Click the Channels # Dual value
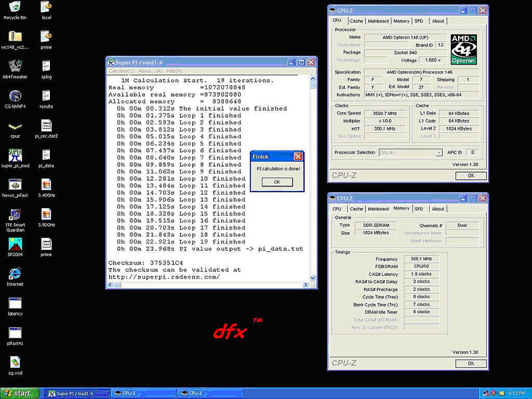 coord(462,225)
